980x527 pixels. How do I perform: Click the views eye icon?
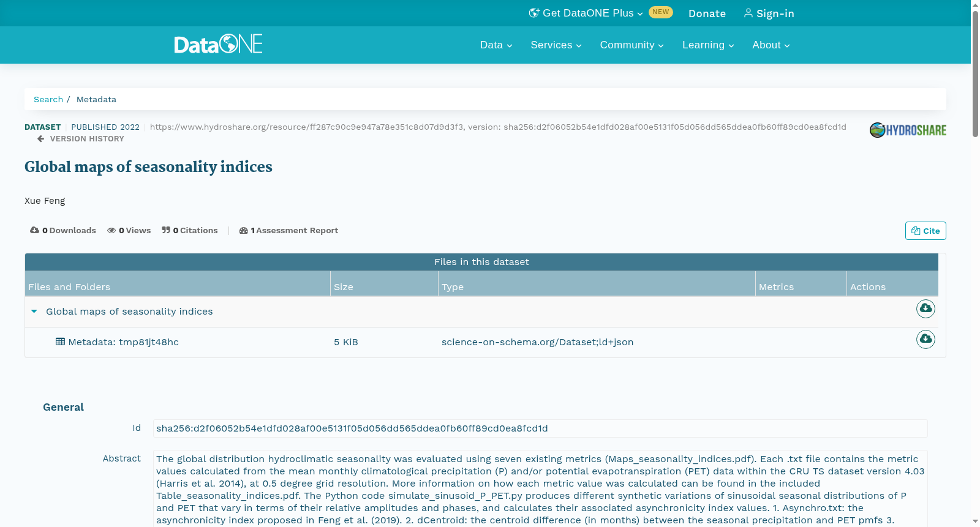click(111, 231)
